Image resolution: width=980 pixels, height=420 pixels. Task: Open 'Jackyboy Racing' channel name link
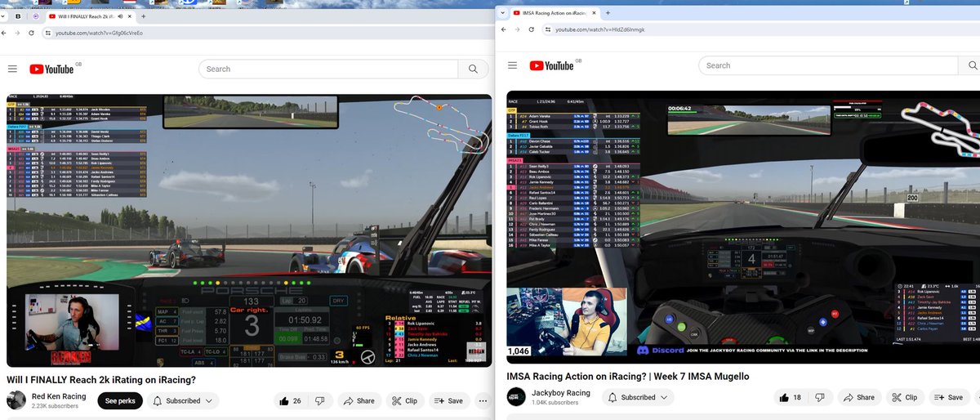(561, 393)
